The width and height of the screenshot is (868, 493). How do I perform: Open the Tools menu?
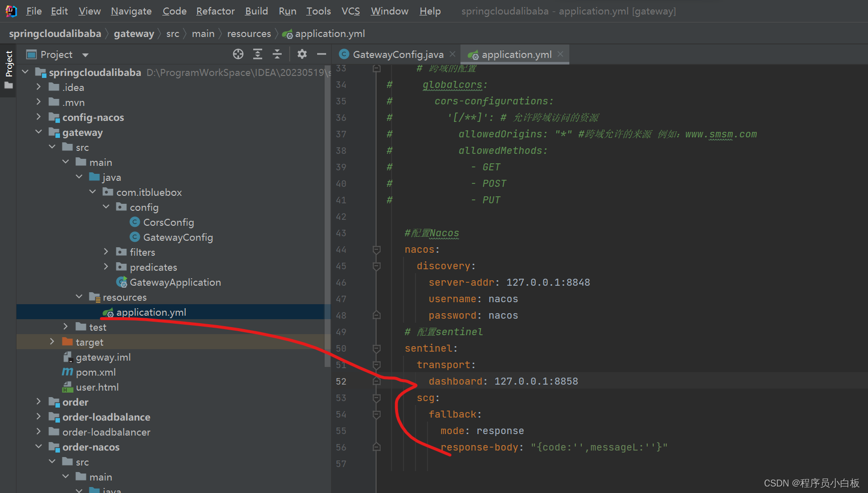pyautogui.click(x=319, y=11)
